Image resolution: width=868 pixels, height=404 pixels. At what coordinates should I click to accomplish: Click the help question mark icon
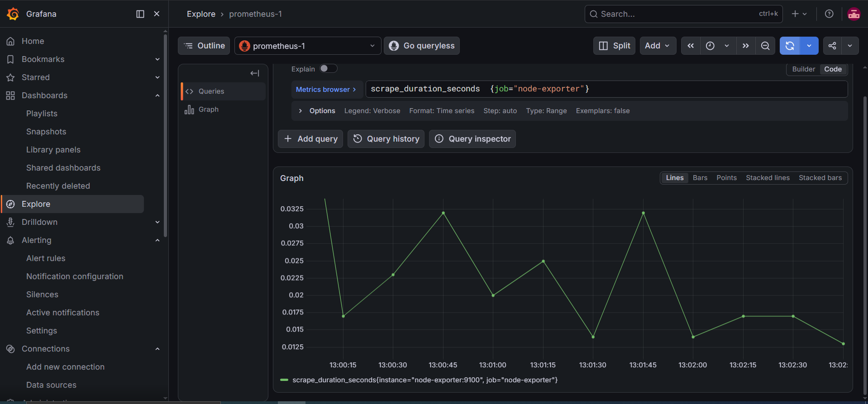pos(829,14)
